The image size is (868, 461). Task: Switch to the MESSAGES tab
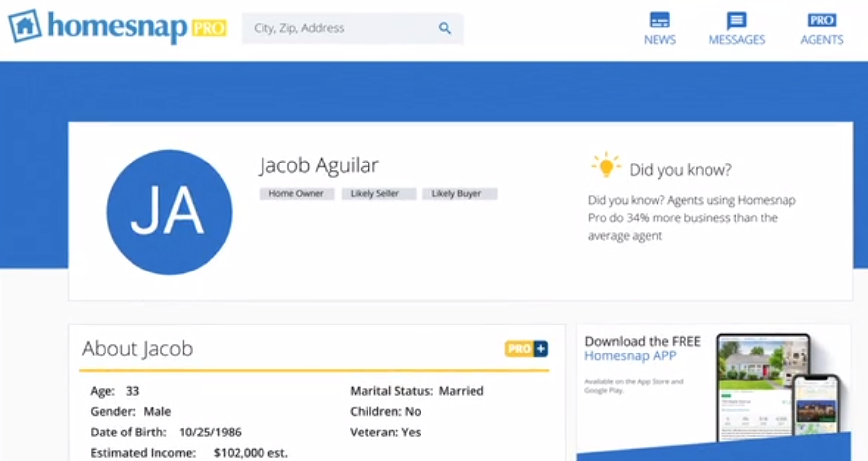(x=736, y=28)
